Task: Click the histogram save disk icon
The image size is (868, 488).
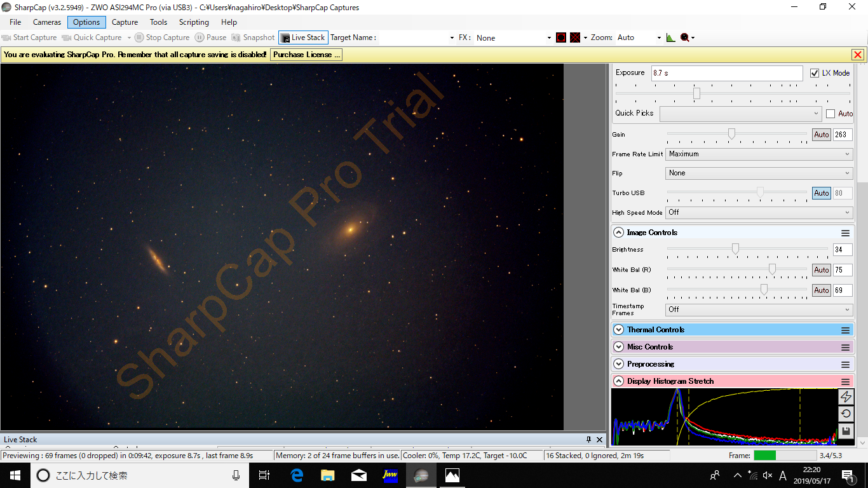Action: pyautogui.click(x=846, y=431)
